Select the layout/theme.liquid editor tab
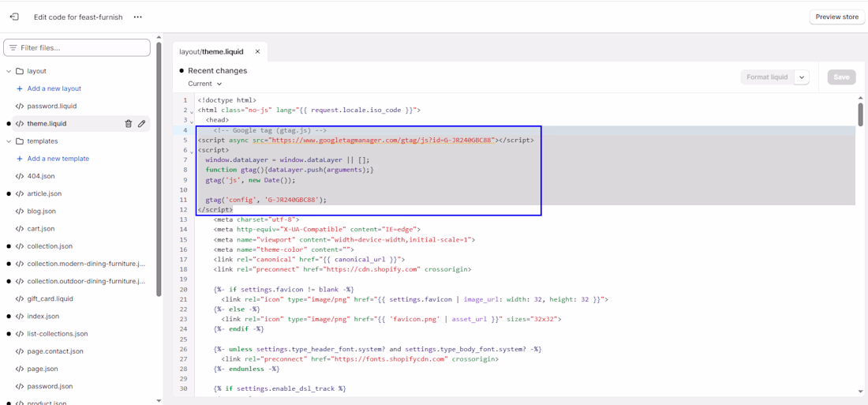Viewport: 868px width, 405px height. point(211,51)
